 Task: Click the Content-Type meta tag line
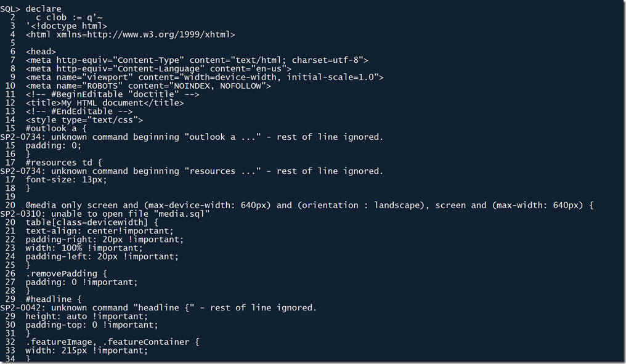tap(197, 60)
